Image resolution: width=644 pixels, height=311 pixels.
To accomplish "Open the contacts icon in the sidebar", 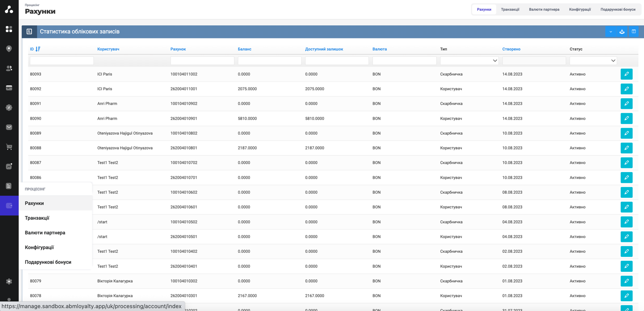I will [x=9, y=68].
